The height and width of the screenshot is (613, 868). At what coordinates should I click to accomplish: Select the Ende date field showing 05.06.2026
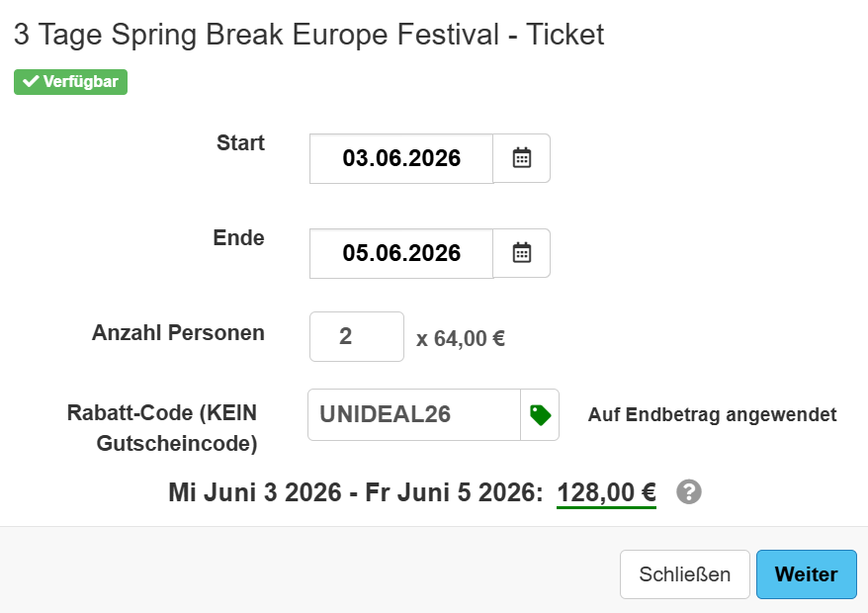[400, 253]
